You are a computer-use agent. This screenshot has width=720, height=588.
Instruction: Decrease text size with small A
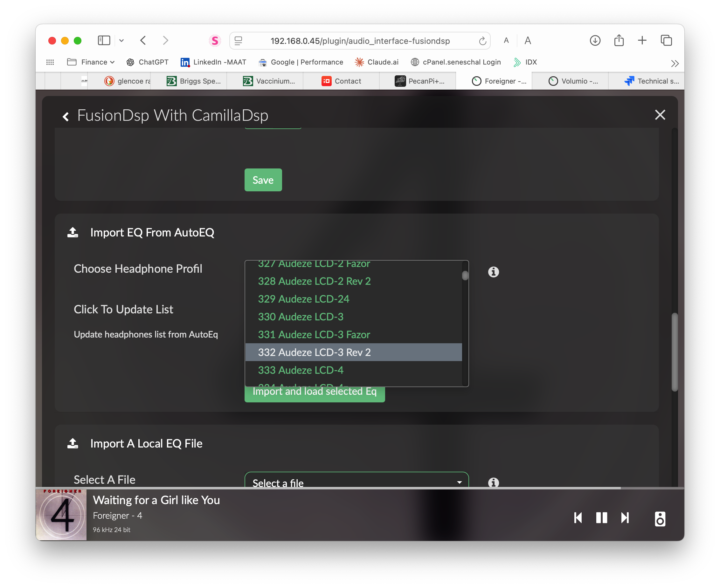coord(506,41)
